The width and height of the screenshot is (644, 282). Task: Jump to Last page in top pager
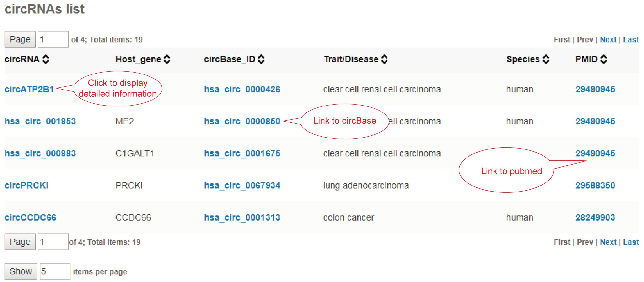click(x=631, y=39)
